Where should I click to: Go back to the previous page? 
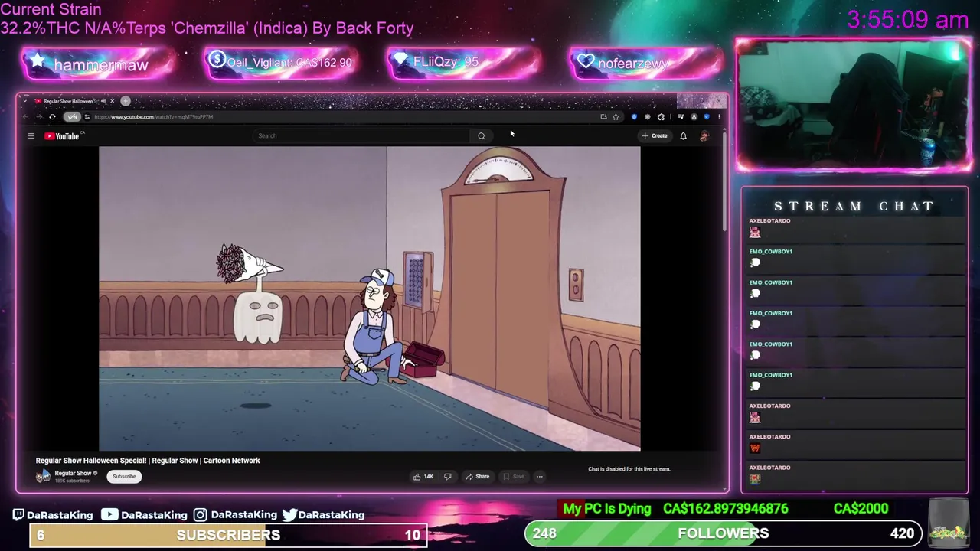click(25, 117)
